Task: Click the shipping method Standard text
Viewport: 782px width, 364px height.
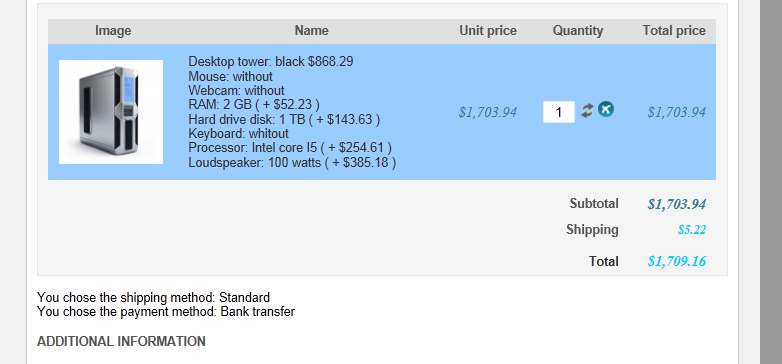Action: point(244,298)
